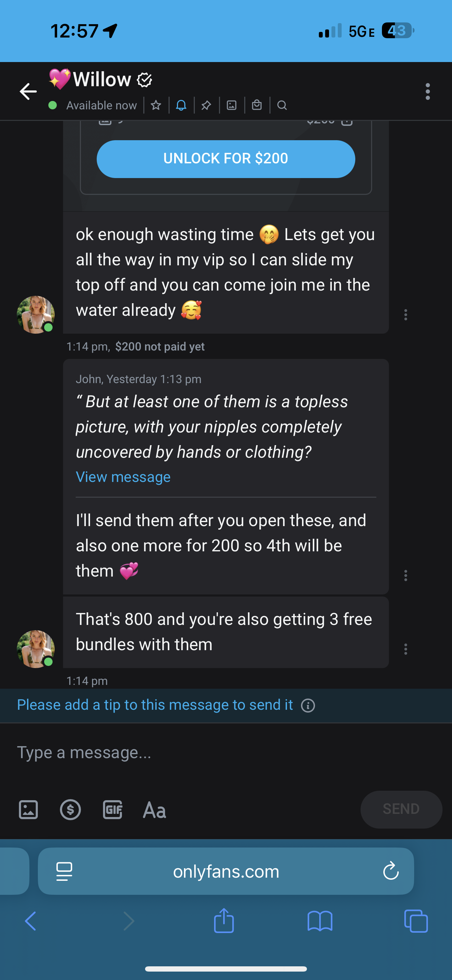This screenshot has width=452, height=980.
Task: Open chat media gallery icon
Action: (232, 105)
